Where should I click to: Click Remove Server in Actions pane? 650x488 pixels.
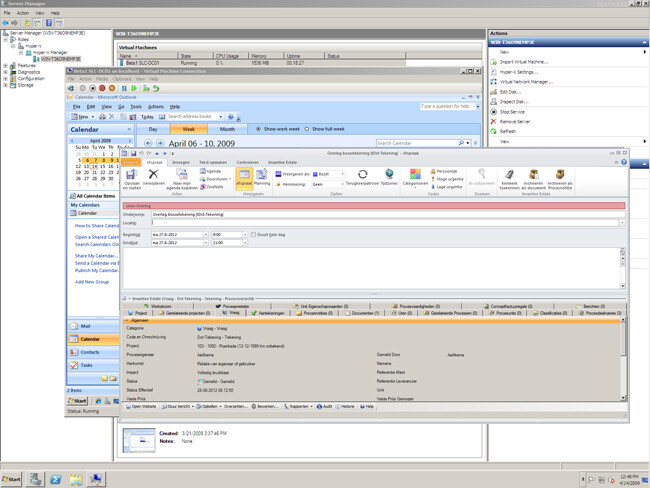click(x=514, y=121)
